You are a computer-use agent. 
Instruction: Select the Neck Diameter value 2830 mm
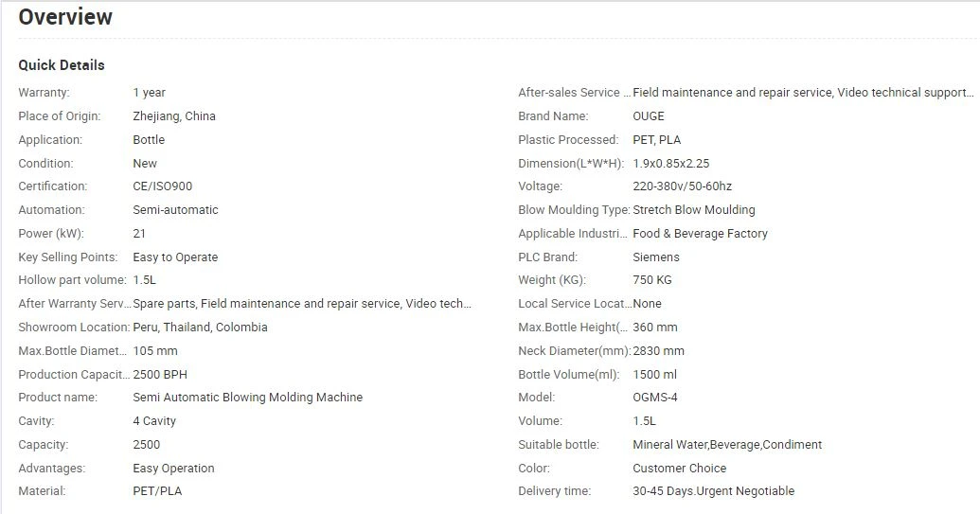click(x=658, y=351)
